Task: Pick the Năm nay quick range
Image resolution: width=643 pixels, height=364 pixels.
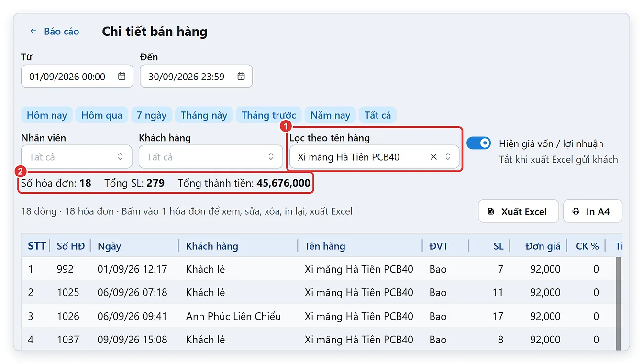Action: [330, 115]
